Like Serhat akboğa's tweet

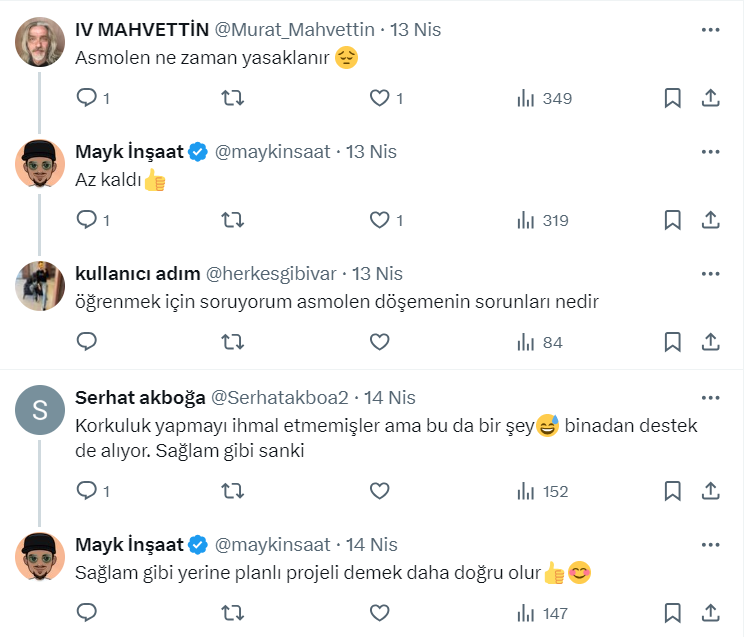pyautogui.click(x=379, y=491)
